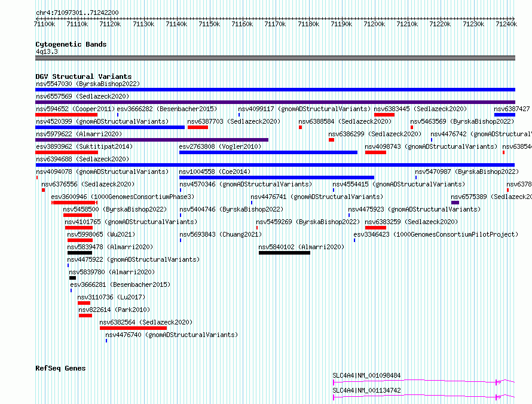532x404 pixels.
Task: Open esv3600946 1000GenomesConsortiumPhase3 label
Action: tap(123, 197)
